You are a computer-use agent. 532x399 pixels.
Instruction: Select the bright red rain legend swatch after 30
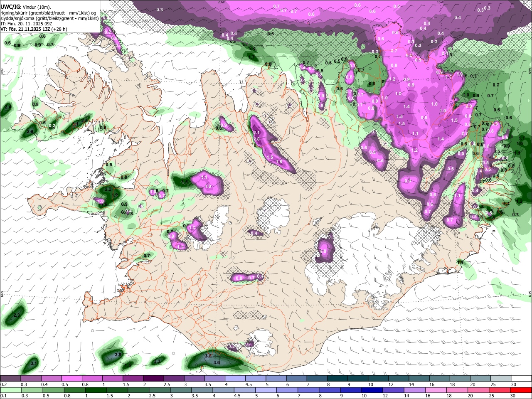point(521,390)
